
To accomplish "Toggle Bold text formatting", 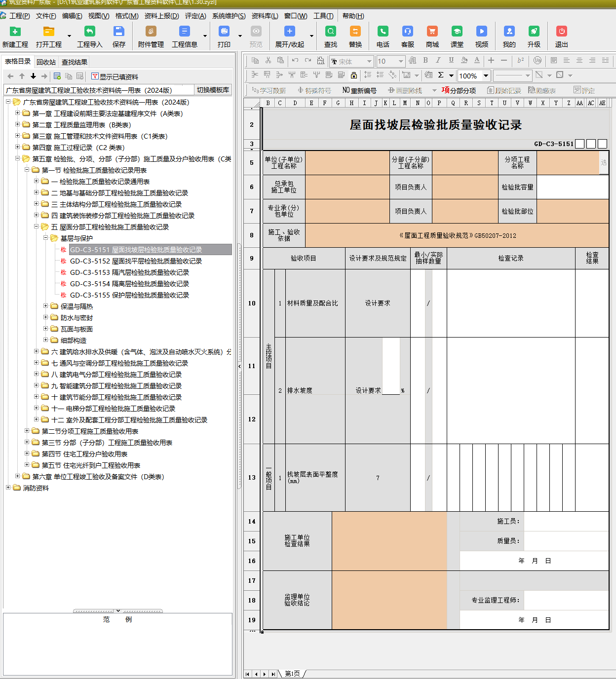I will [x=425, y=60].
